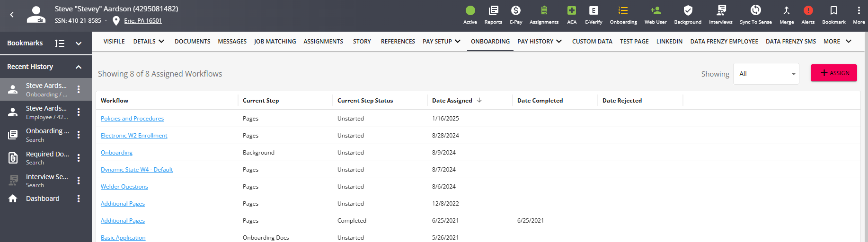
Task: Click the Assign button
Action: click(833, 73)
